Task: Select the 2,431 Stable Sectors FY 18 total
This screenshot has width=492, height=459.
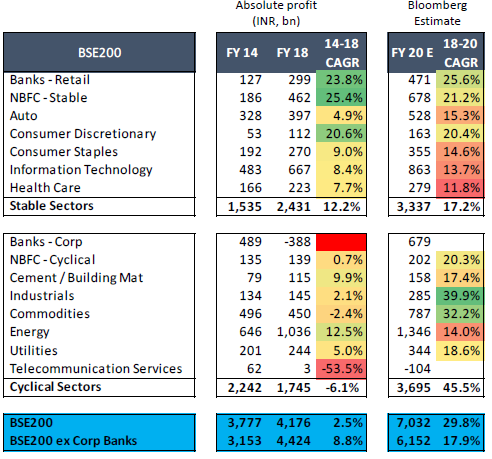Action: (x=294, y=207)
